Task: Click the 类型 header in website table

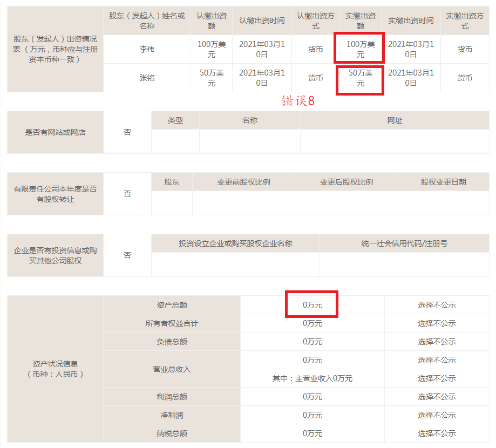Action: tap(175, 120)
